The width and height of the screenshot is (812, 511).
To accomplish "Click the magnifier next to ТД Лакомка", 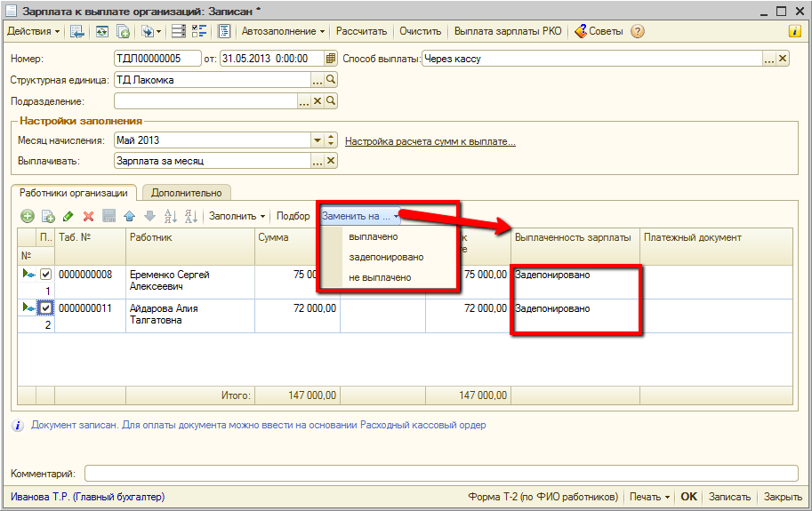I will pyautogui.click(x=331, y=80).
